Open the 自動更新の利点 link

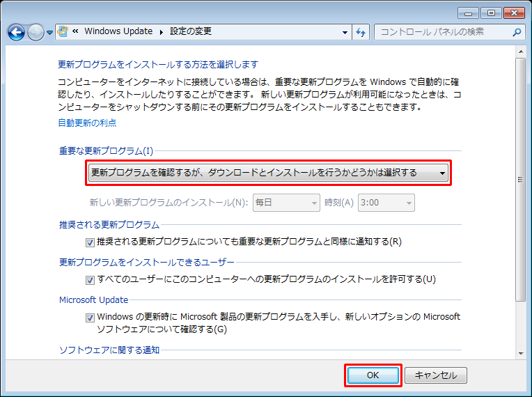(x=87, y=123)
